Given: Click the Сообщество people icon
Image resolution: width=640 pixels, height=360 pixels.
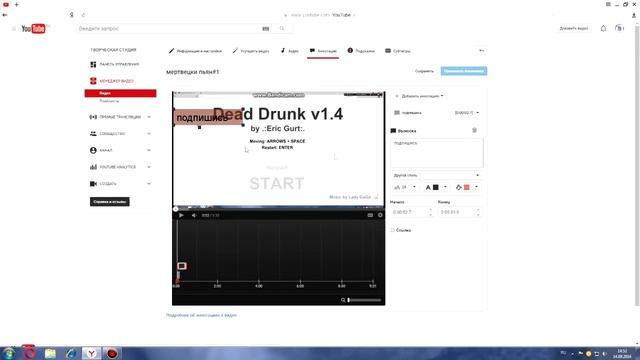Looking at the screenshot, I should tap(93, 133).
